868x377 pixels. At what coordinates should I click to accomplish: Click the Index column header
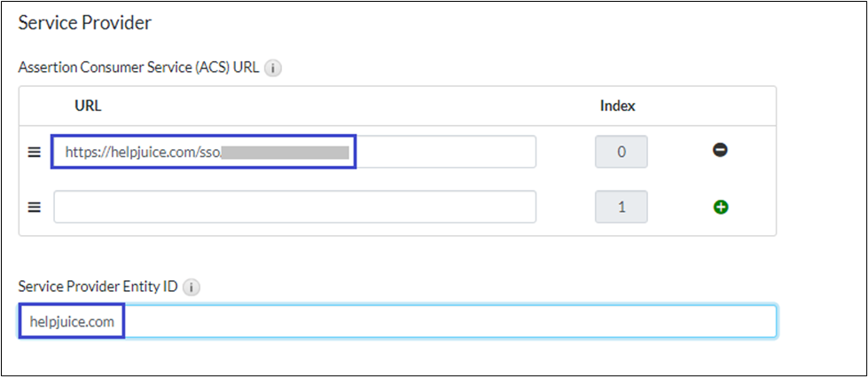618,106
